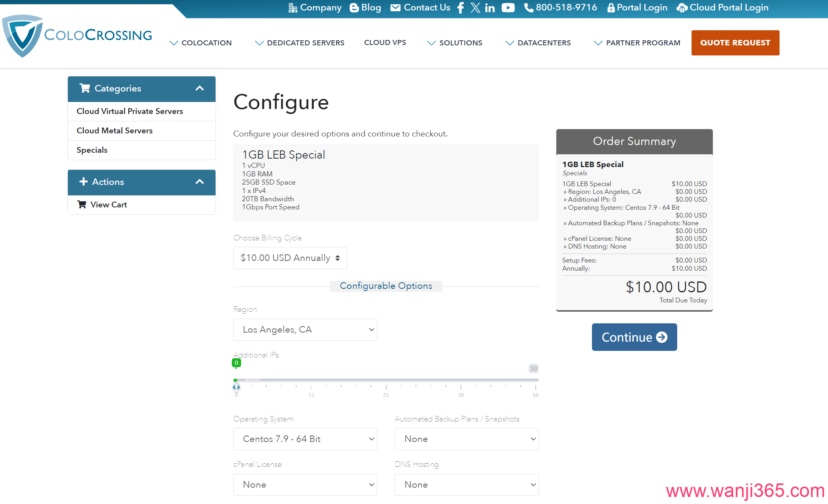Click the Portal Login padlock icon
This screenshot has height=504, width=828.
pyautogui.click(x=611, y=8)
